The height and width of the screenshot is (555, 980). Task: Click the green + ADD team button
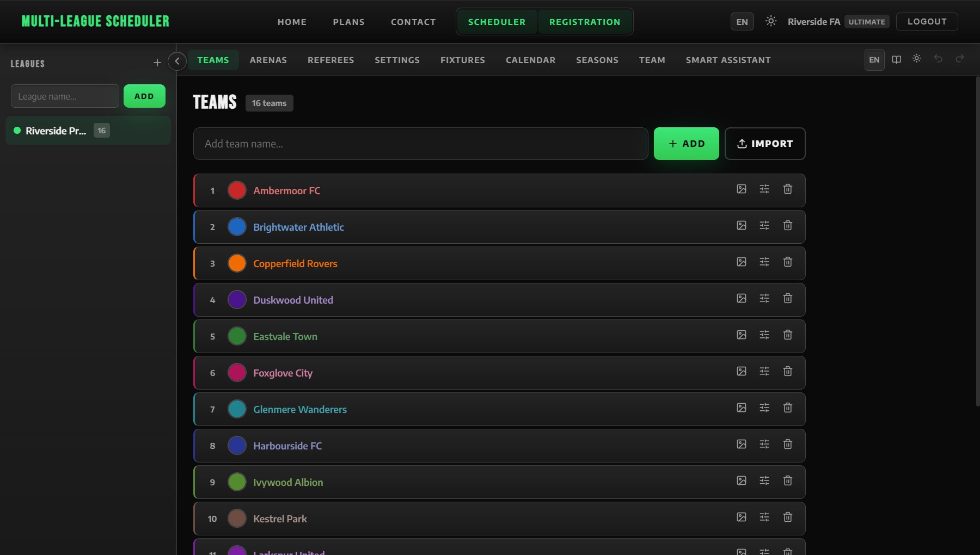tap(687, 144)
